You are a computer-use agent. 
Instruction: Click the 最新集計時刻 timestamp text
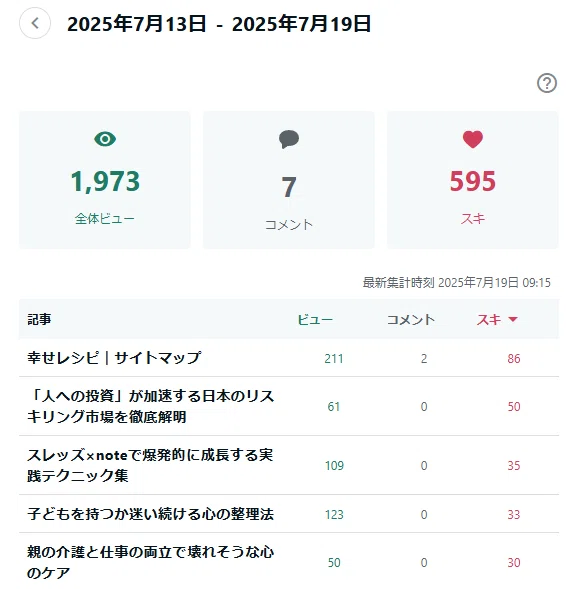click(x=456, y=282)
